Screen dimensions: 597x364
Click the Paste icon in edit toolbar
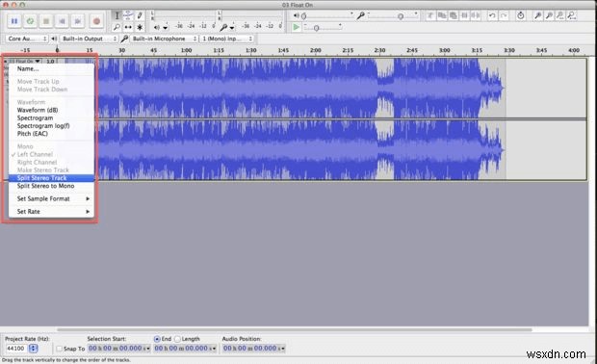[x=454, y=15]
